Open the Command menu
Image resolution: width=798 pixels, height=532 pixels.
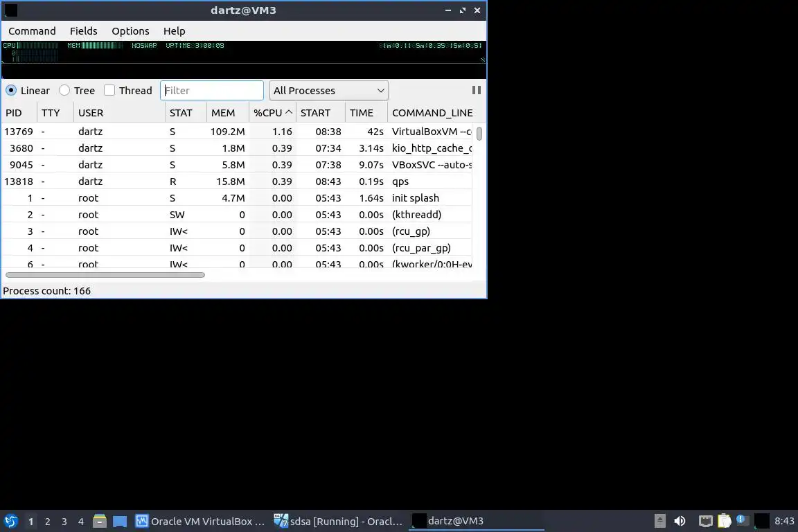coord(32,31)
